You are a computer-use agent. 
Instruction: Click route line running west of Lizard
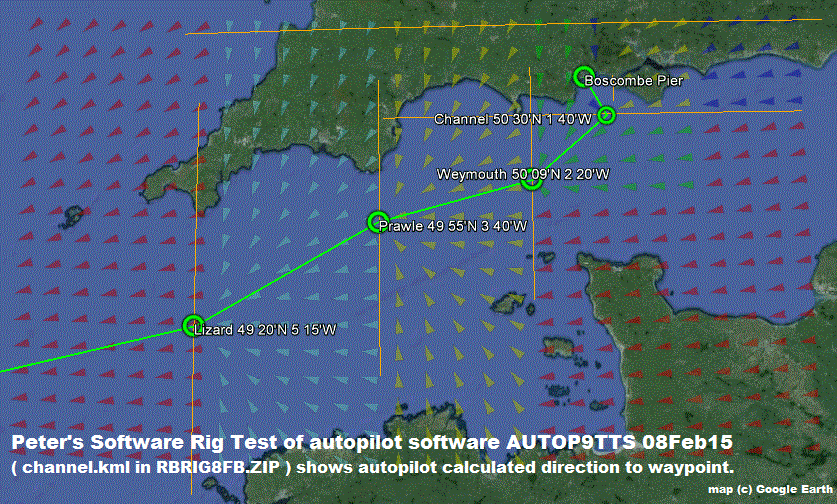[x=90, y=350]
